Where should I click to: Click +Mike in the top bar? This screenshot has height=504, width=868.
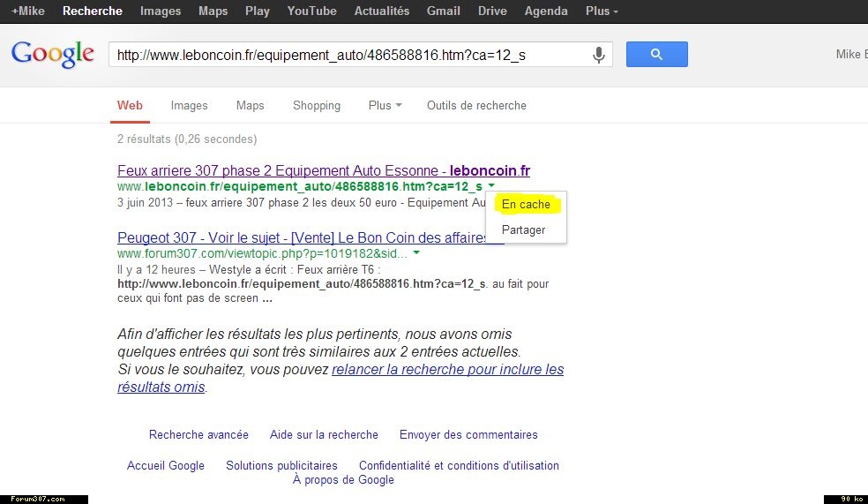[x=27, y=11]
